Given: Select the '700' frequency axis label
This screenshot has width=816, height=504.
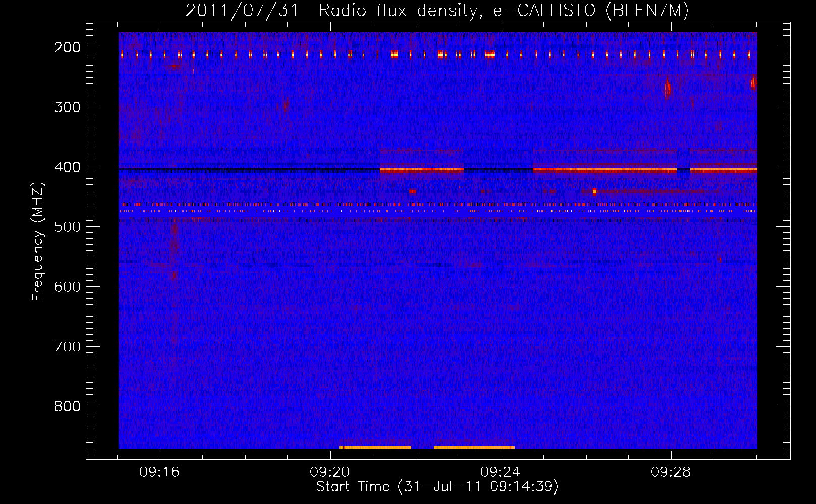Looking at the screenshot, I should point(68,347).
